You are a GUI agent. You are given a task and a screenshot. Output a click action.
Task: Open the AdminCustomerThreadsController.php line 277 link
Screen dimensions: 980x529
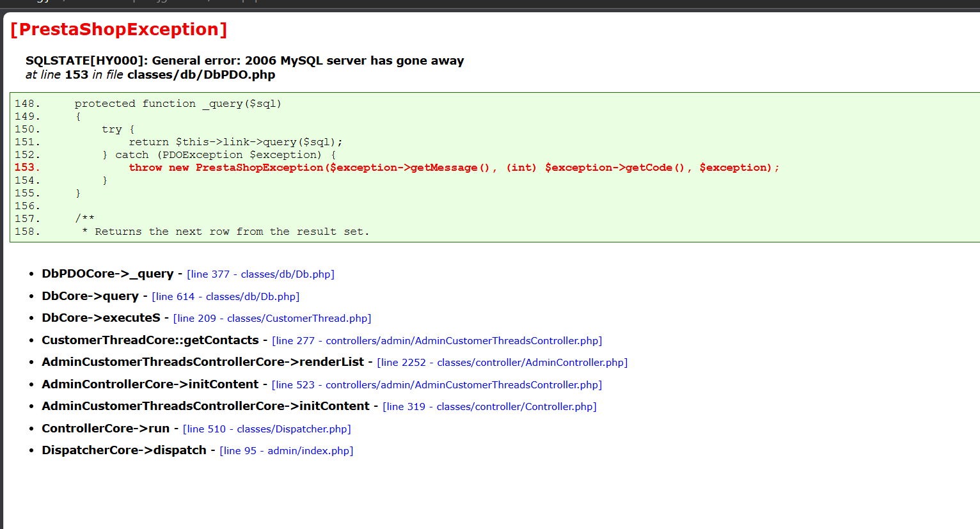pos(437,340)
